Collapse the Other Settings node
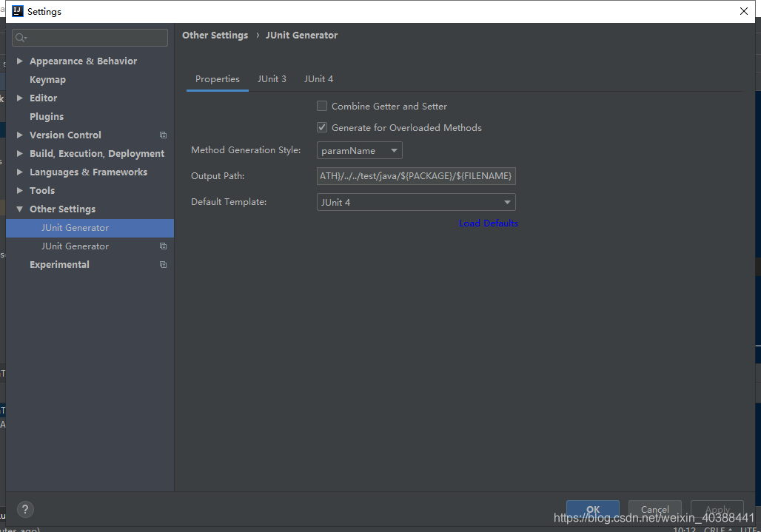Viewport: 761px width, 532px height. click(x=20, y=209)
